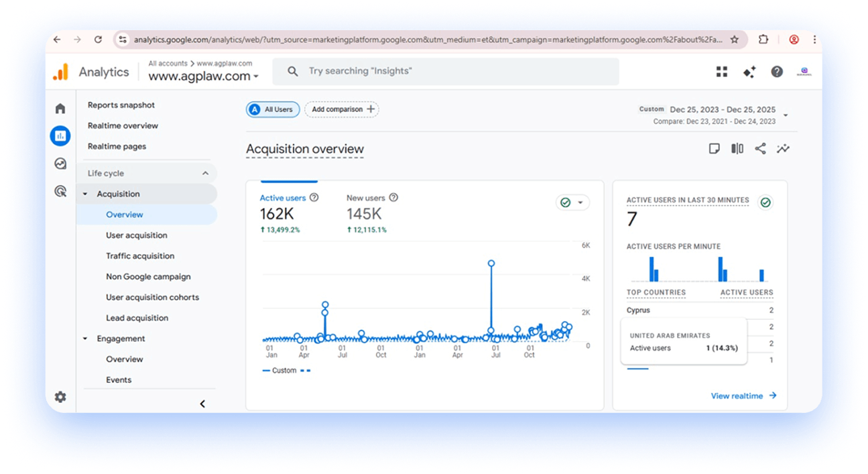Open the Help question mark icon

tap(777, 72)
